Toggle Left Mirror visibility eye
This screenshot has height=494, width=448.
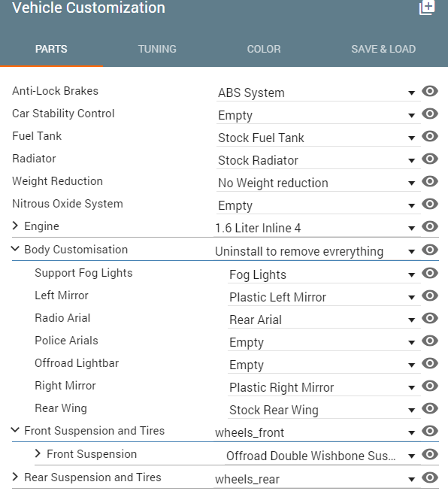pyautogui.click(x=430, y=295)
